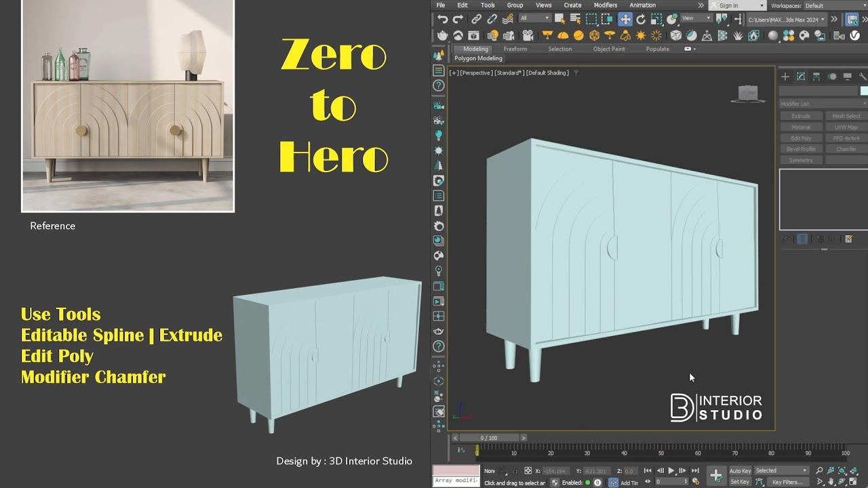868x488 pixels.
Task: Go to the start frame
Action: [648, 470]
